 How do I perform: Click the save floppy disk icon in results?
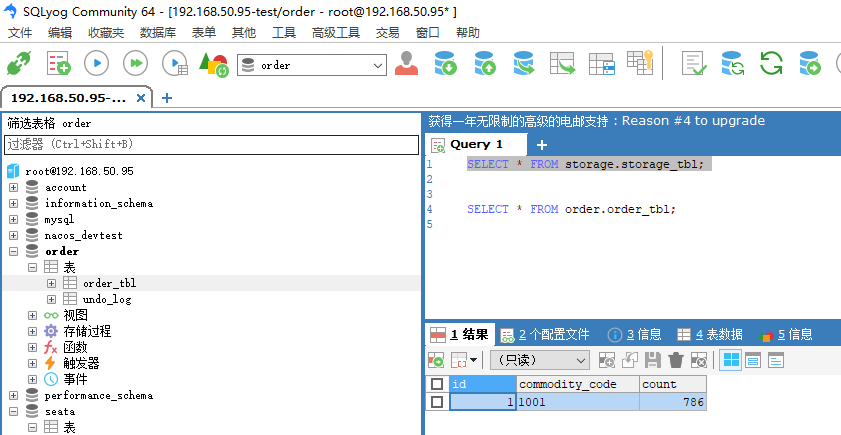[652, 360]
